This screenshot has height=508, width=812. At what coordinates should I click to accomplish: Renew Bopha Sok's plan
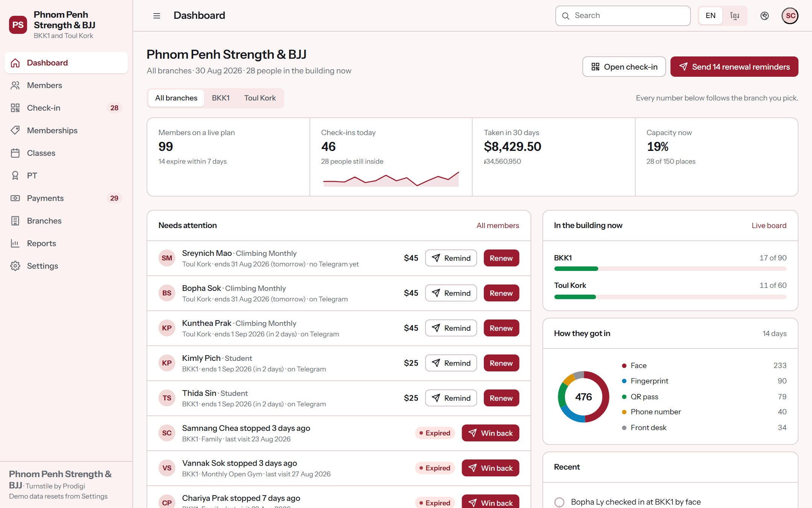point(501,293)
